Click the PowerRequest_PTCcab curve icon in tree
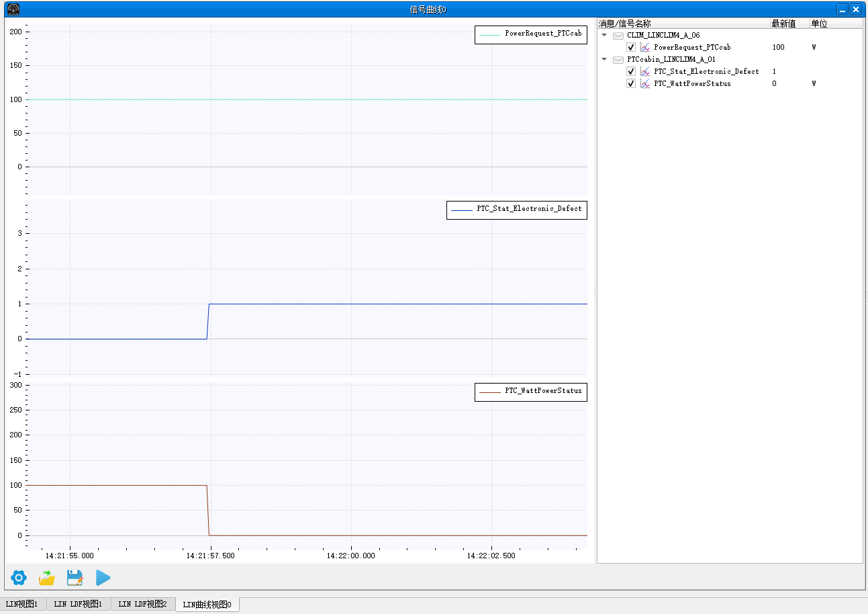 click(645, 47)
